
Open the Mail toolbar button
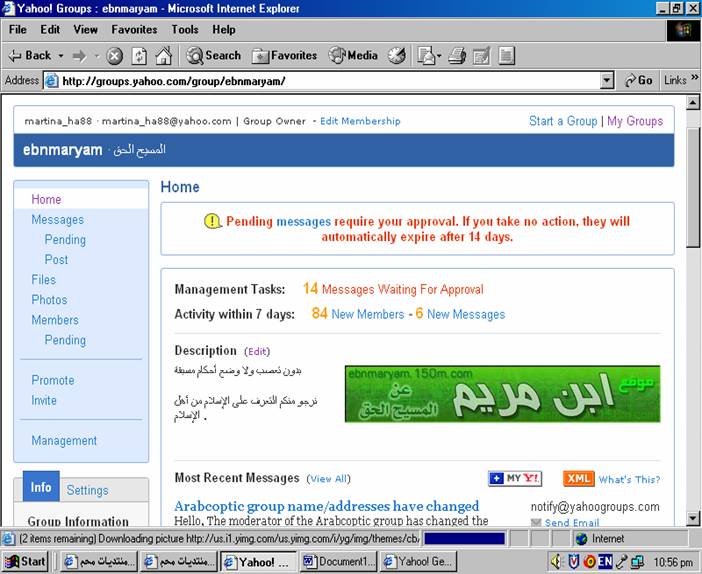coord(426,56)
